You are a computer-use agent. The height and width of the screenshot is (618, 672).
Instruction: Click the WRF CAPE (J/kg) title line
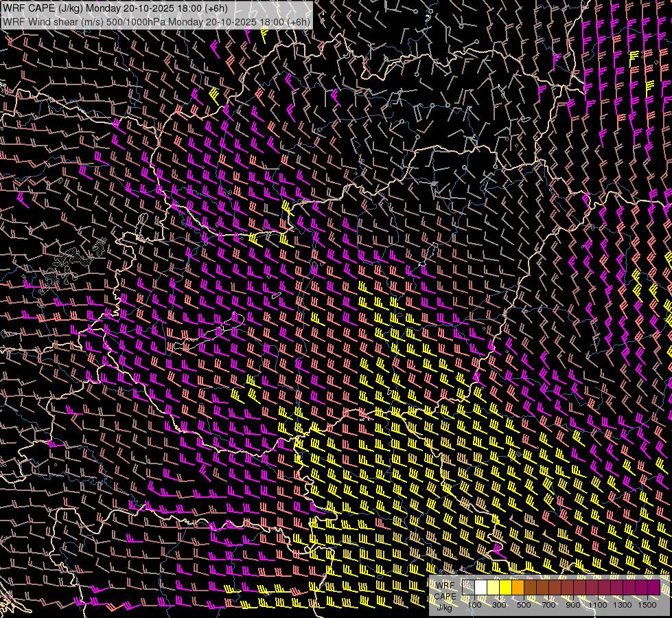pos(115,8)
